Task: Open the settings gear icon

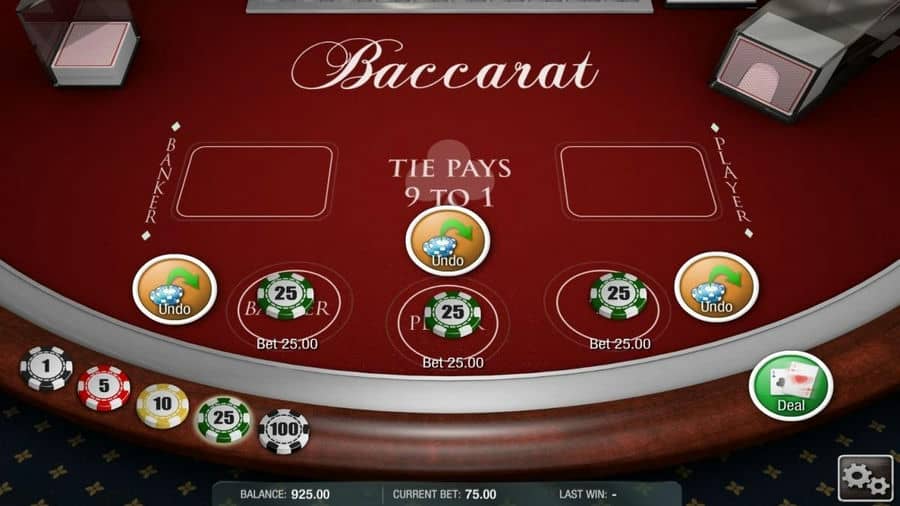Action: [x=865, y=478]
